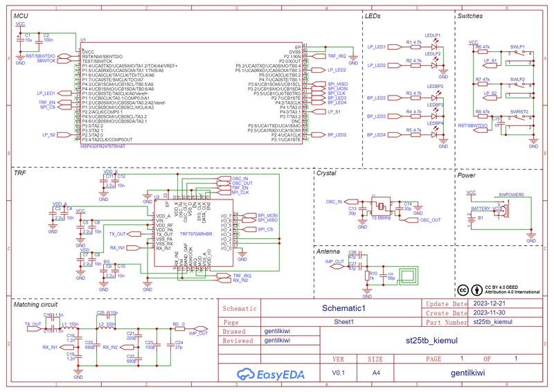Screen dimensions: 554x392
Task: Click the "MSP430FR2476TRHAT" part name text
Action: tap(102, 146)
